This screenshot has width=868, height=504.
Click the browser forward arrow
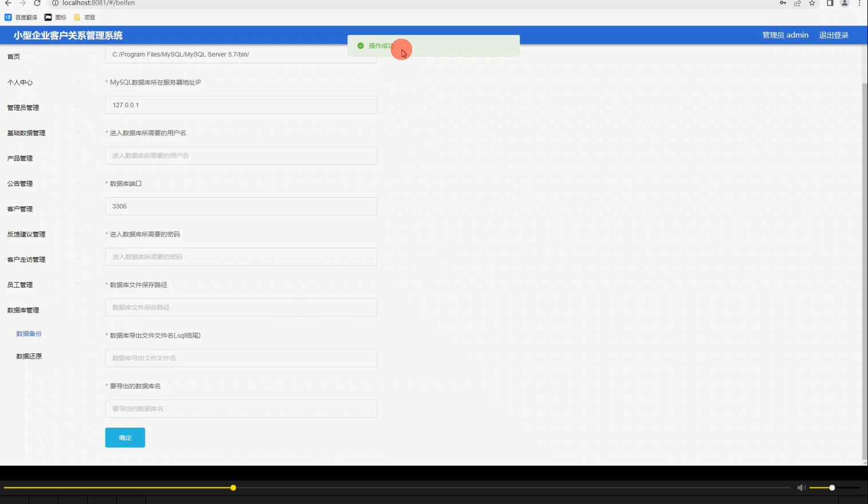[x=22, y=3]
